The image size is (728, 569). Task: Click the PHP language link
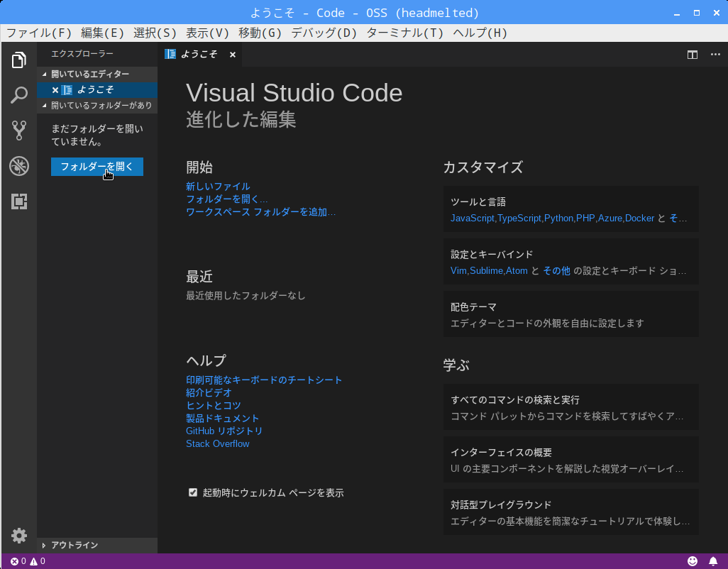point(585,218)
